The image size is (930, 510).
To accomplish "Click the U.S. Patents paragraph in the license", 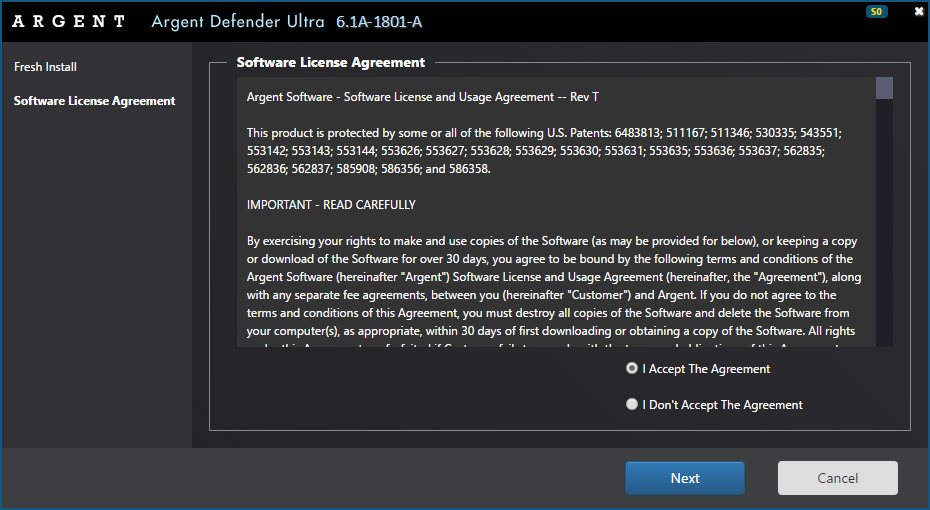I will pyautogui.click(x=545, y=151).
